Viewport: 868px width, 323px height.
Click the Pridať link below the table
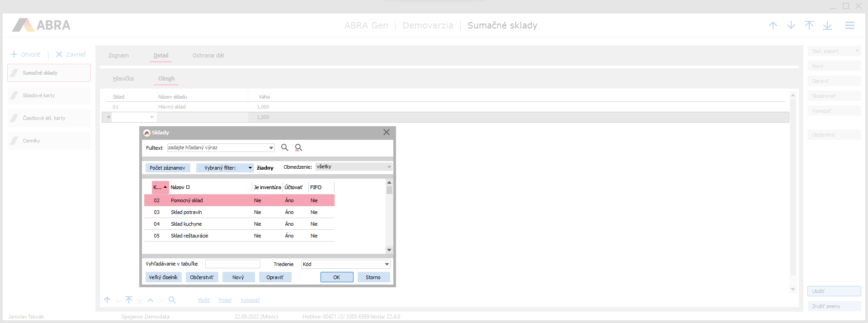225,300
